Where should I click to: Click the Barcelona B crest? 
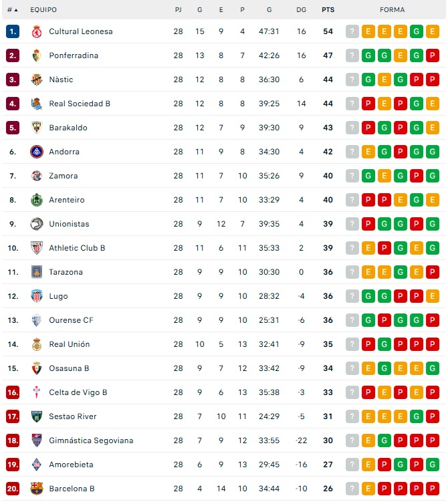pos(37,489)
